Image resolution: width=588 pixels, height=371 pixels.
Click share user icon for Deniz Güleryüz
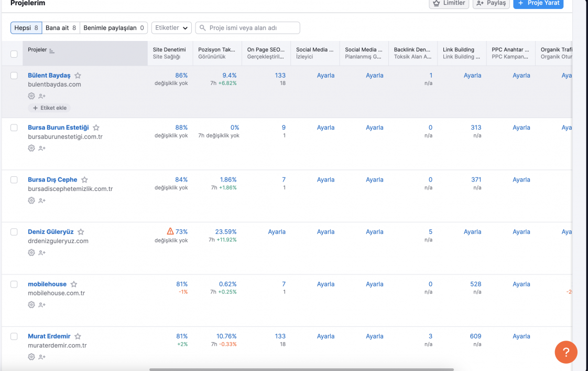[42, 253]
